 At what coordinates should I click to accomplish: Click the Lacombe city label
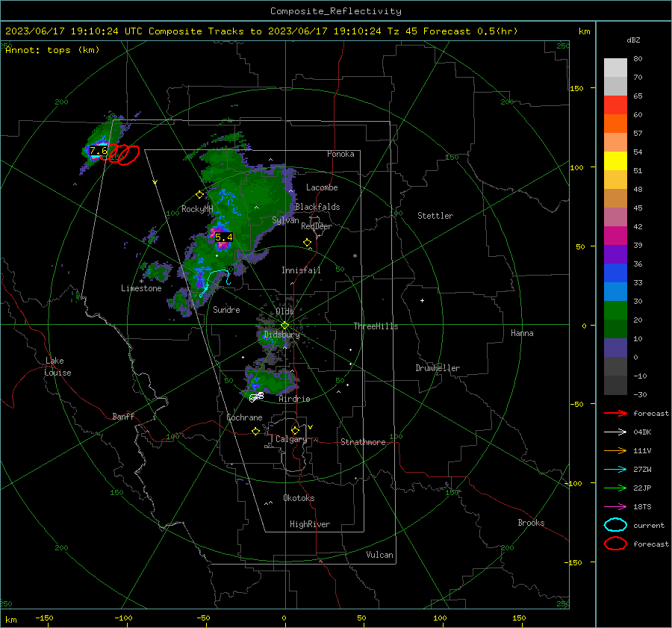coord(322,187)
